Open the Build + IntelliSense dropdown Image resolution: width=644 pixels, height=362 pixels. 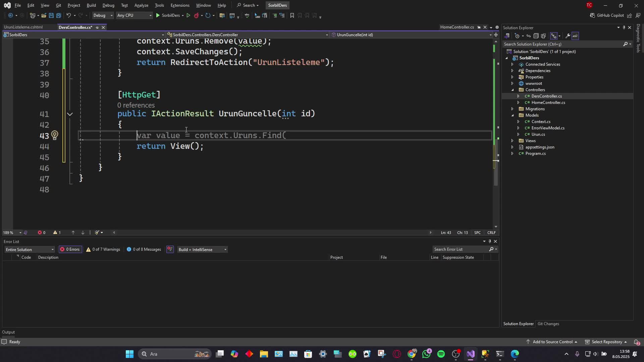tap(202, 249)
